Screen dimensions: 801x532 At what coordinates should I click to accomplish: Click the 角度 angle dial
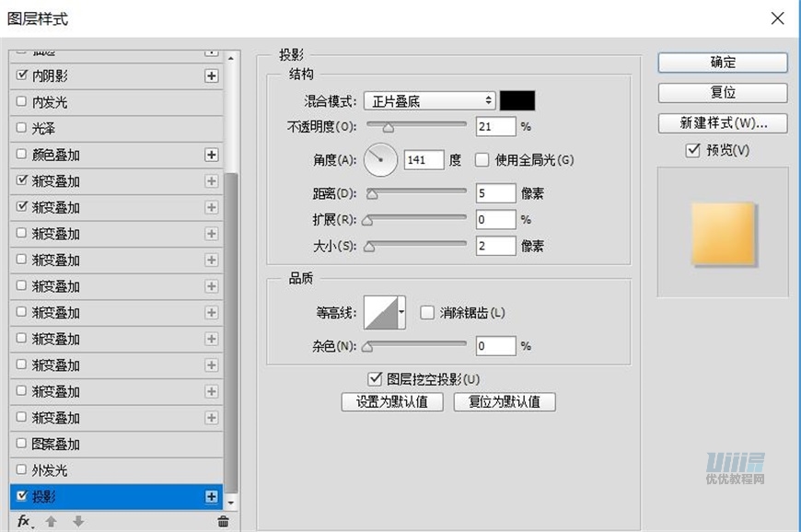tap(380, 160)
